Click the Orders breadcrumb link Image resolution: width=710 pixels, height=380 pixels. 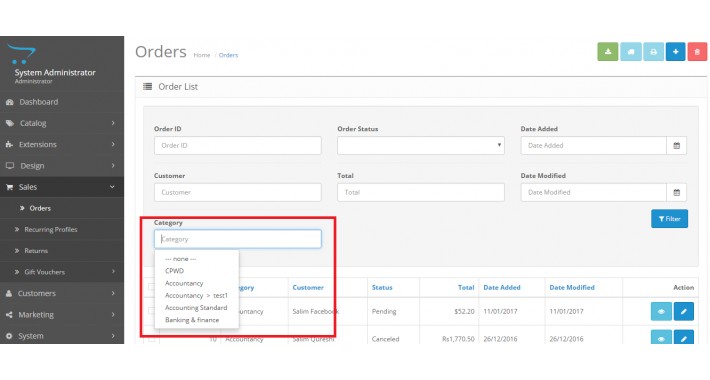228,55
